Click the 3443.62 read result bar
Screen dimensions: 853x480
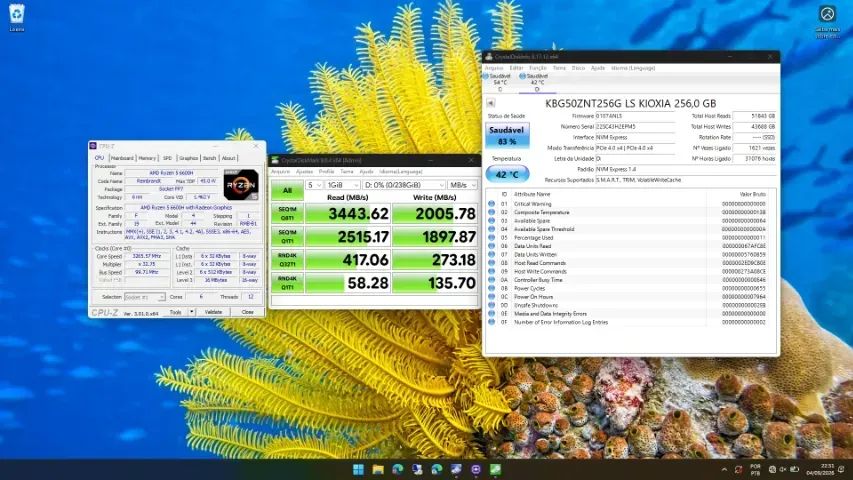pyautogui.click(x=348, y=213)
